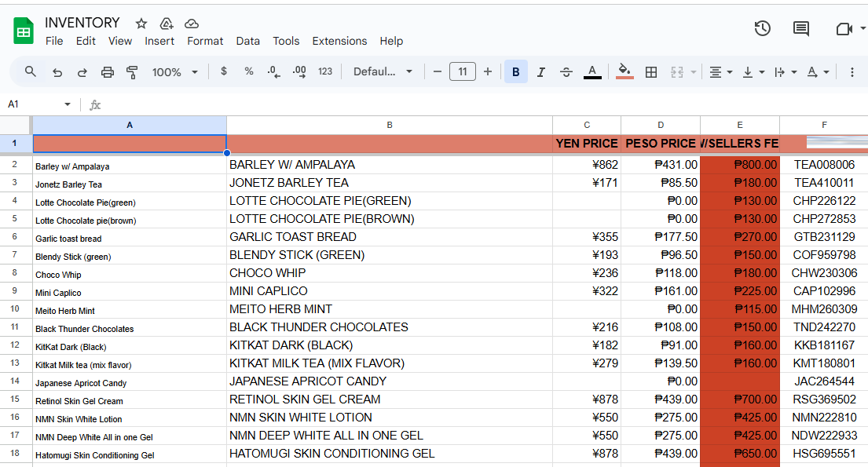Viewport: 868px width, 467px height.
Task: Undo the last action
Action: [57, 72]
